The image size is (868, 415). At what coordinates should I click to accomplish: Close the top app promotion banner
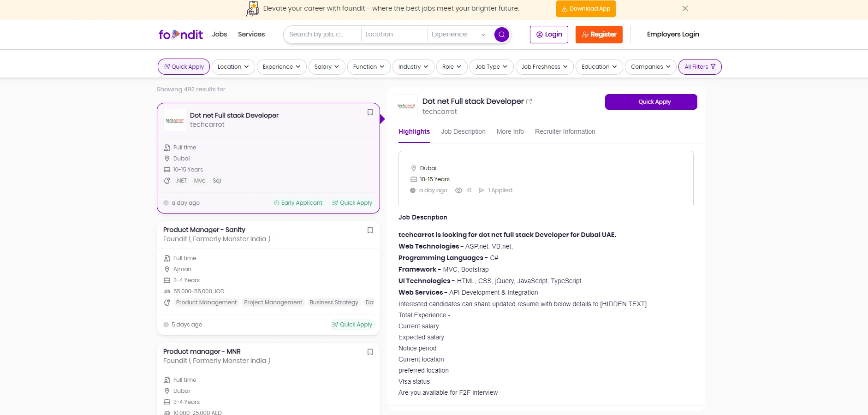point(685,8)
